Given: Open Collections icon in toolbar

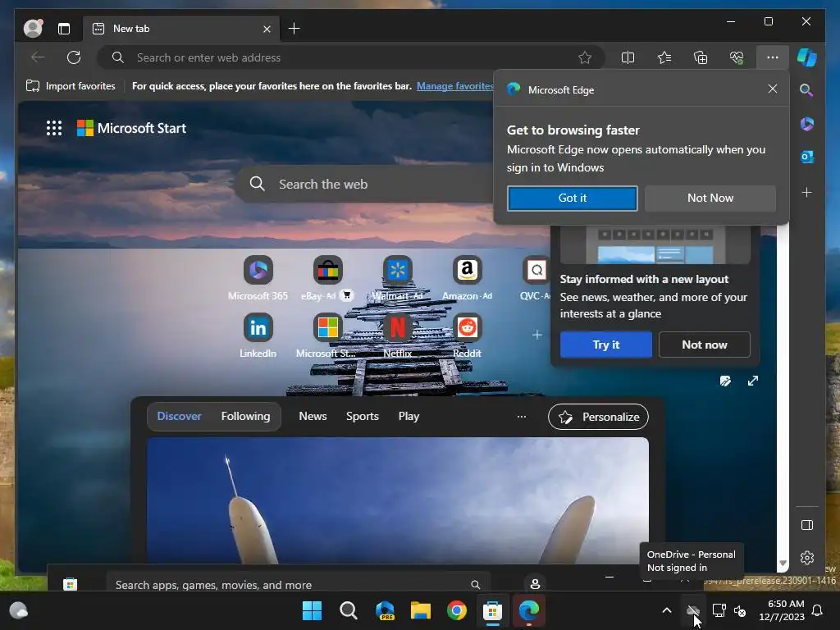Looking at the screenshot, I should click(701, 57).
